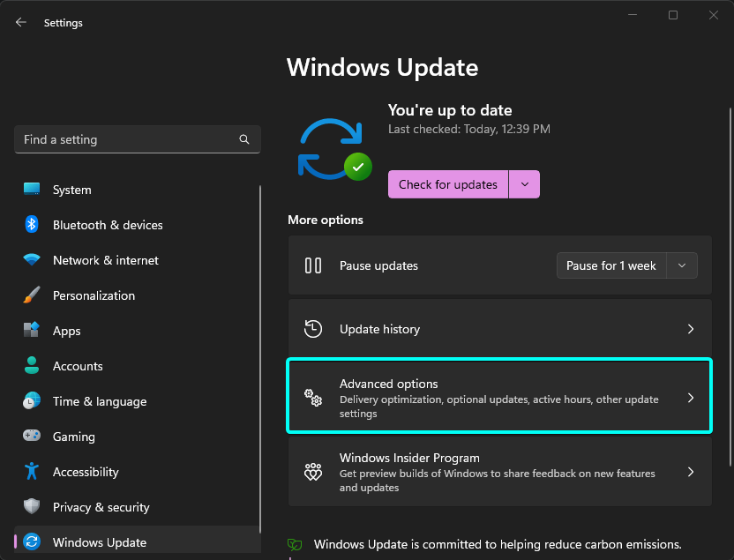The image size is (734, 560).
Task: Click the sidebar navigation scrollbar
Action: click(x=259, y=358)
